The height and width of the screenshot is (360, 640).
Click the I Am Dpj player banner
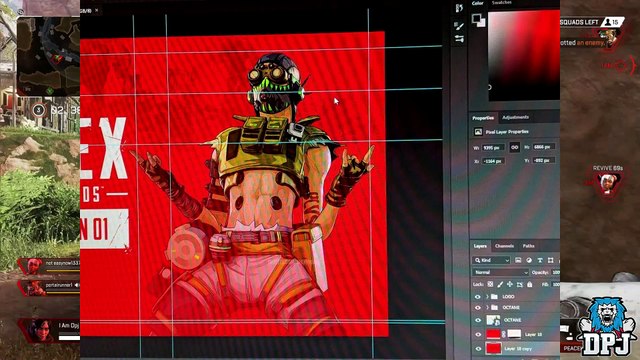(49, 330)
